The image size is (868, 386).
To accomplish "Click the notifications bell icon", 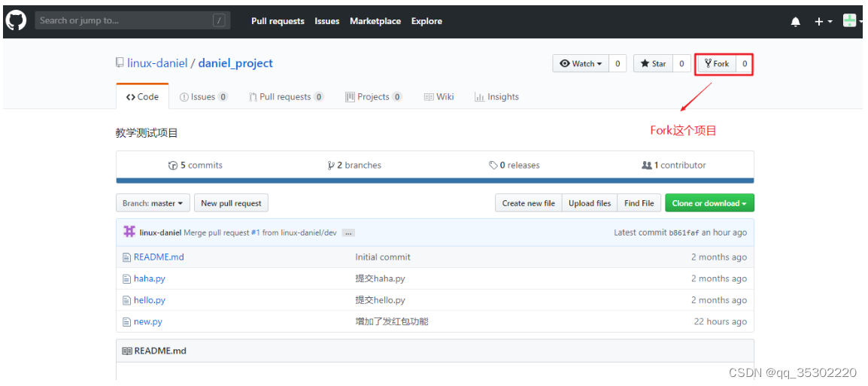I will click(x=796, y=22).
